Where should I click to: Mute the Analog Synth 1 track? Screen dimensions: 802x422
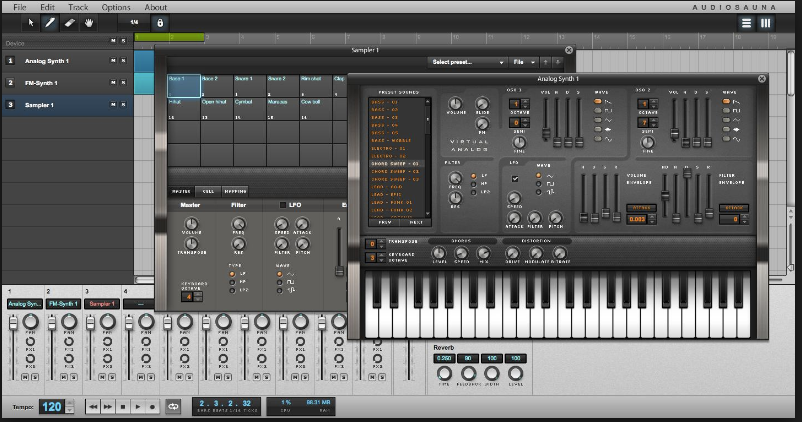click(113, 60)
